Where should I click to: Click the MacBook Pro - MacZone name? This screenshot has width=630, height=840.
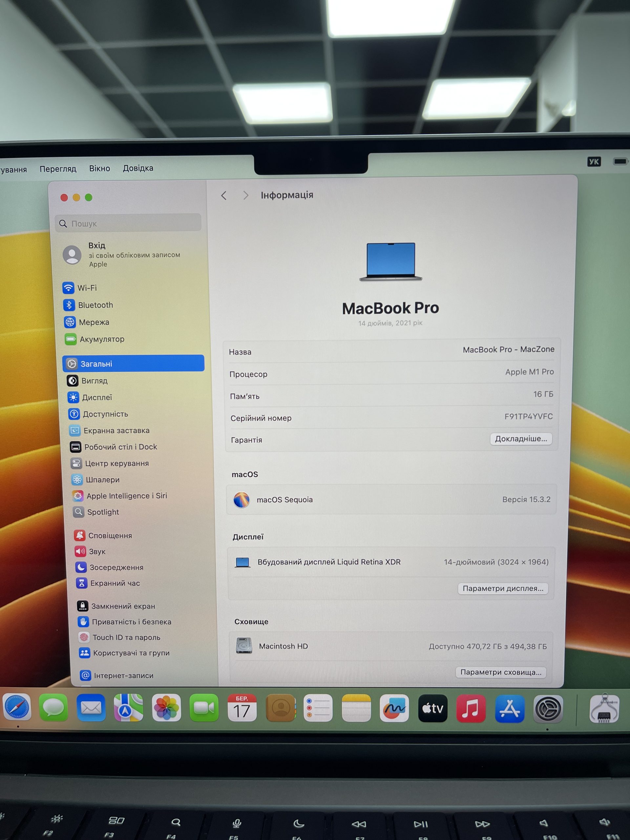(508, 349)
